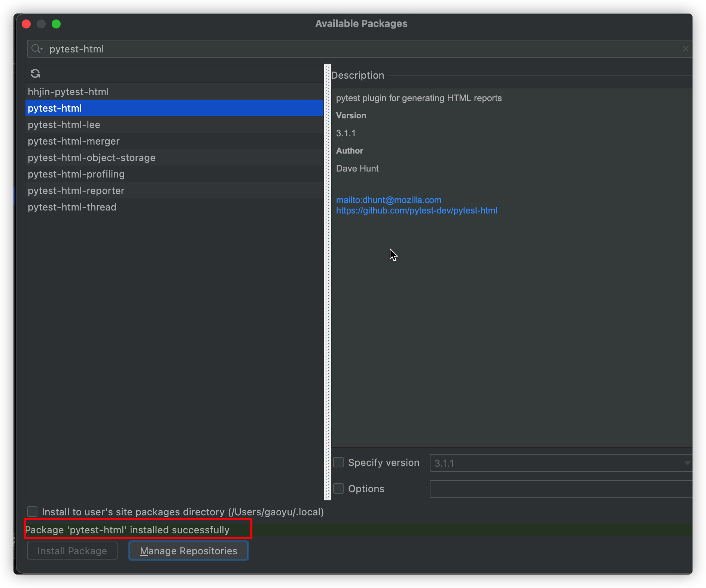Viewport: 706px width, 588px height.
Task: Click the Manage Repositories button
Action: tap(189, 551)
